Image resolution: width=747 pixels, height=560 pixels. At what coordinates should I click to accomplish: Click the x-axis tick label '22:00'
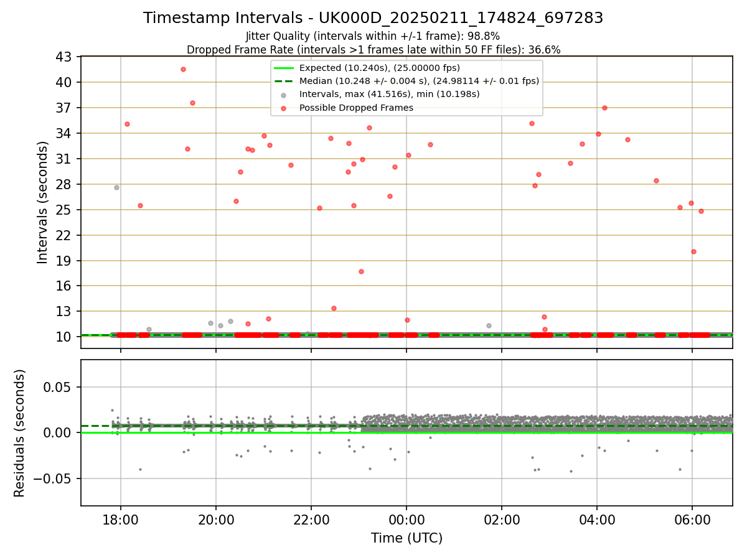click(311, 520)
